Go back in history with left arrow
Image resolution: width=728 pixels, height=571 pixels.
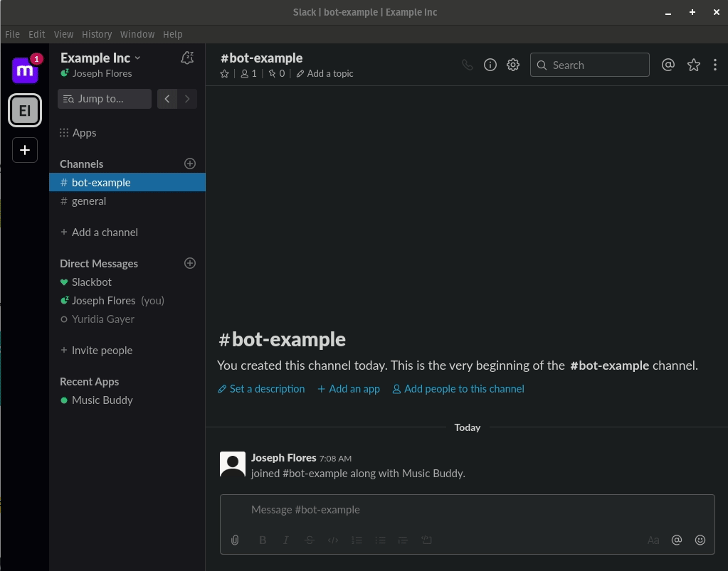(167, 99)
